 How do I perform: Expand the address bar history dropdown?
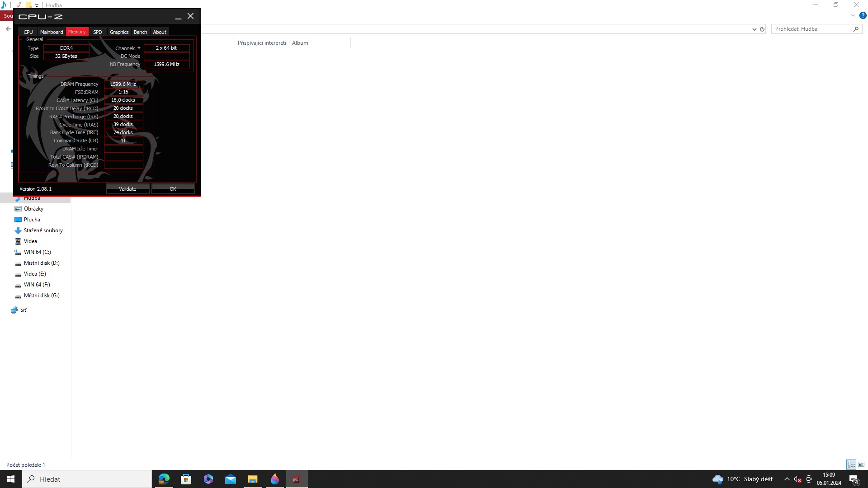pyautogui.click(x=754, y=29)
